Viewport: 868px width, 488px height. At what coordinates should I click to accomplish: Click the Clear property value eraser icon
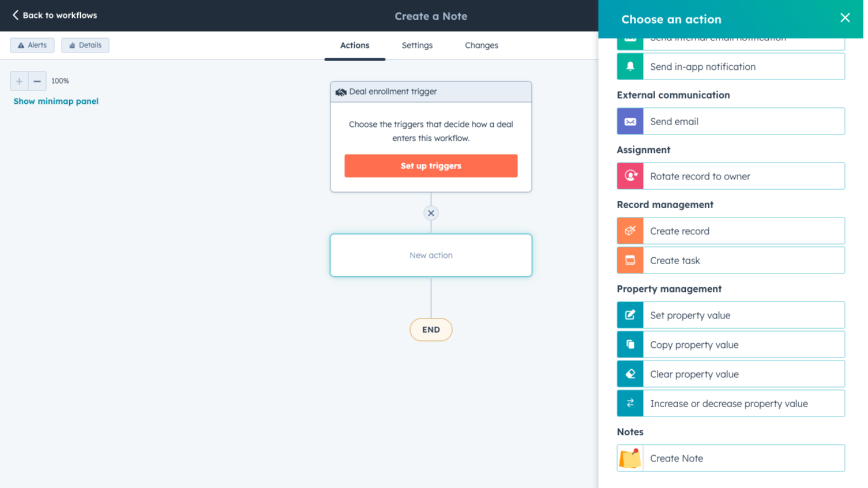point(630,374)
